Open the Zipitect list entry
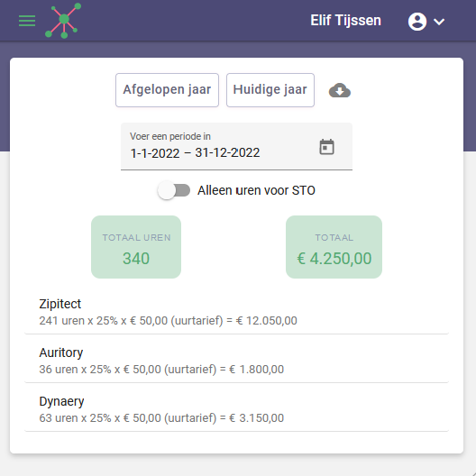The image size is (476, 476). pos(236,312)
